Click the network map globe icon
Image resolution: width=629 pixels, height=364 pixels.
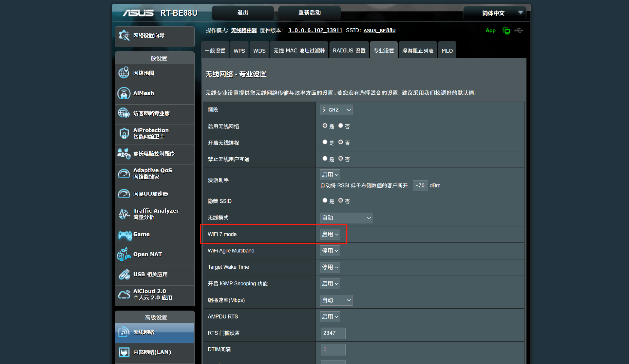[124, 73]
